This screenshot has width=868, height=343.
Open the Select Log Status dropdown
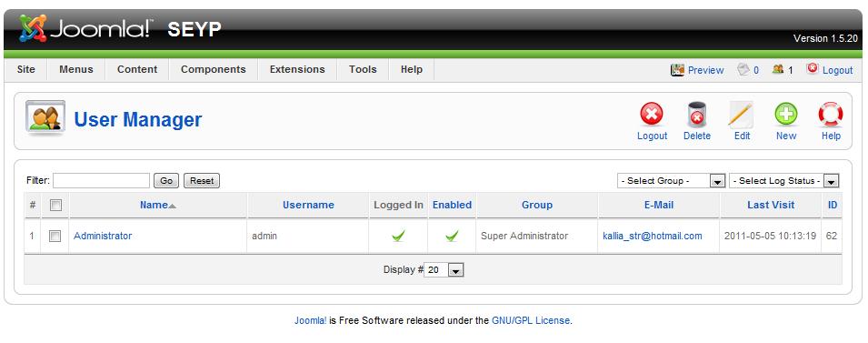click(x=783, y=181)
